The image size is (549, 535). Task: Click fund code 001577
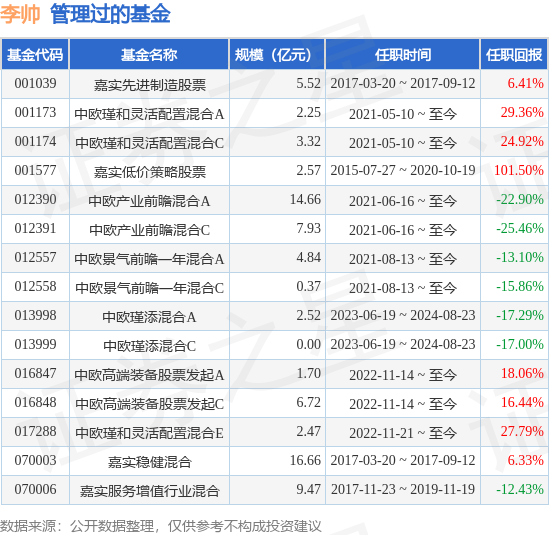pos(35,171)
